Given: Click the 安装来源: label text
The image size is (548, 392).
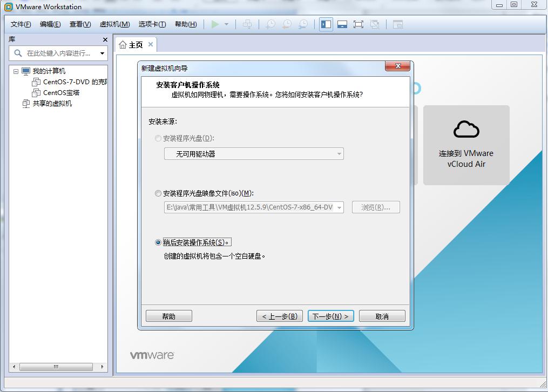Looking at the screenshot, I should [x=163, y=121].
